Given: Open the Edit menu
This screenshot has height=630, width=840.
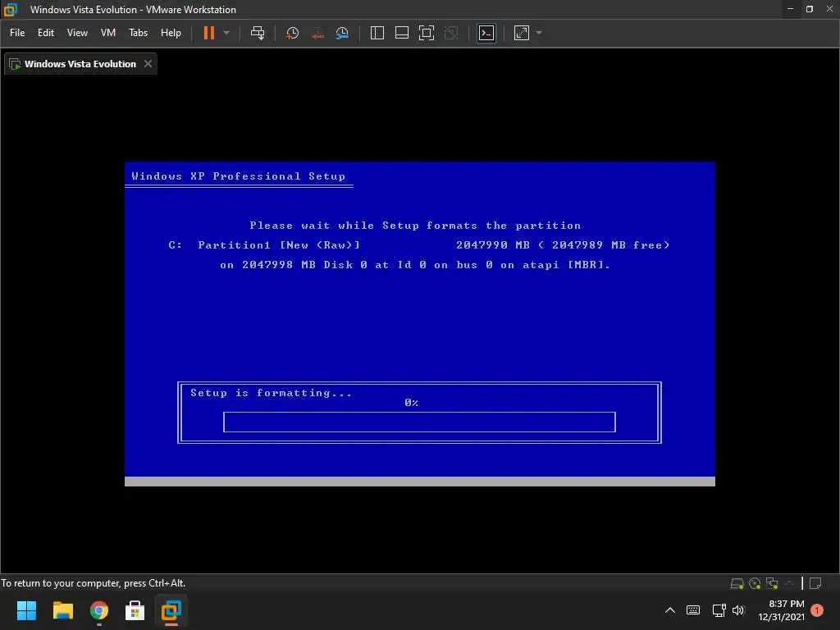Looking at the screenshot, I should tap(46, 33).
